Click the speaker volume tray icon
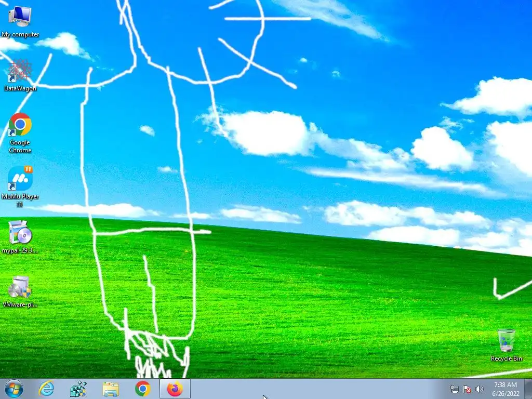 [479, 389]
